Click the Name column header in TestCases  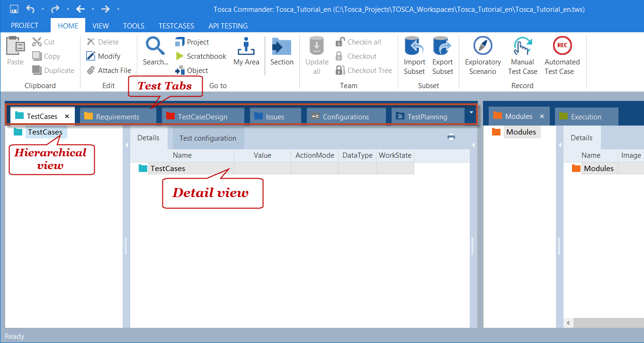tap(182, 155)
